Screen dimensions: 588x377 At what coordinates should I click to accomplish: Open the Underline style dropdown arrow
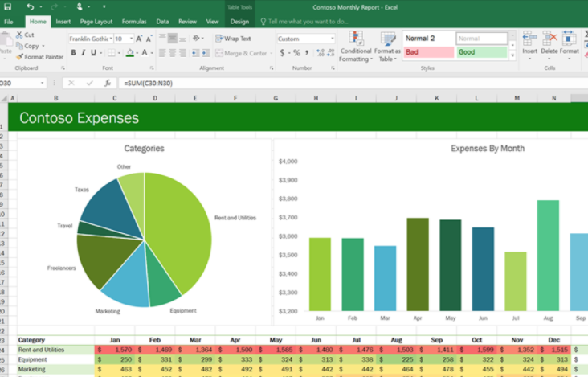[101, 53]
